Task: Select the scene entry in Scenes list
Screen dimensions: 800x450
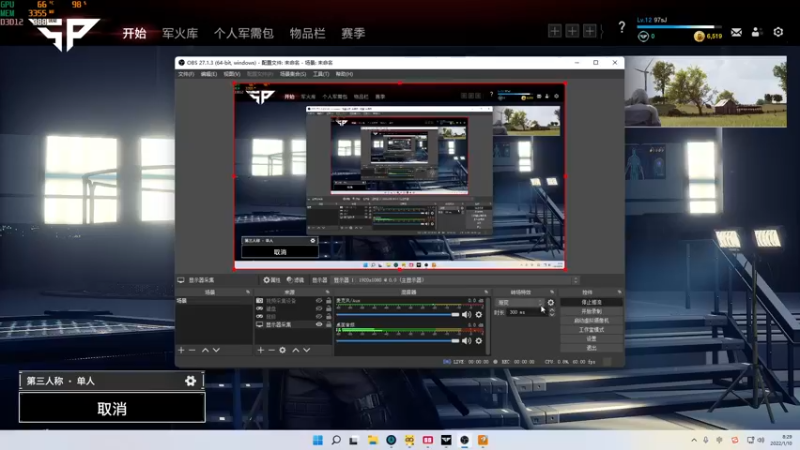Action: click(x=214, y=301)
